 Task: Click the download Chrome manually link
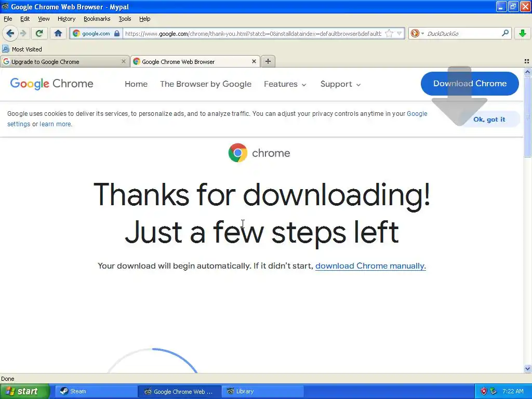click(x=370, y=265)
